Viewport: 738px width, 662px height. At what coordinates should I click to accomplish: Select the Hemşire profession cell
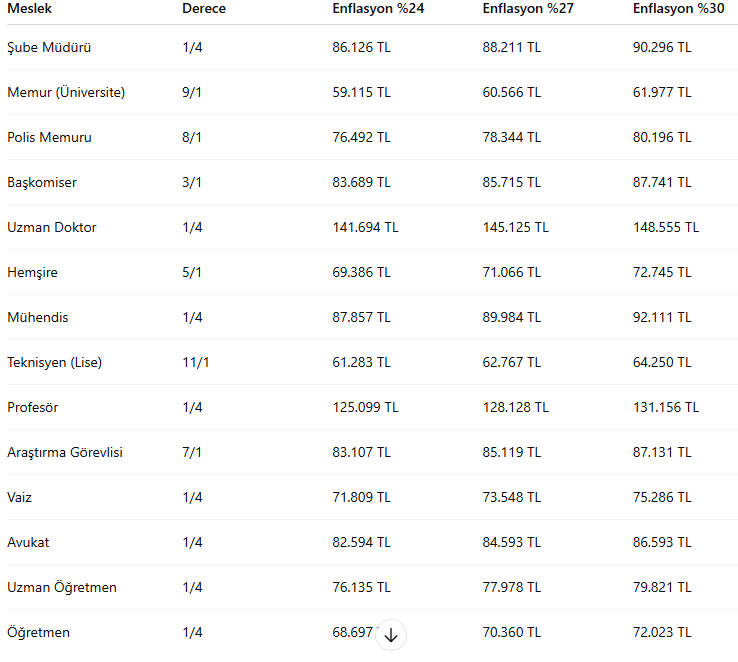tap(32, 272)
